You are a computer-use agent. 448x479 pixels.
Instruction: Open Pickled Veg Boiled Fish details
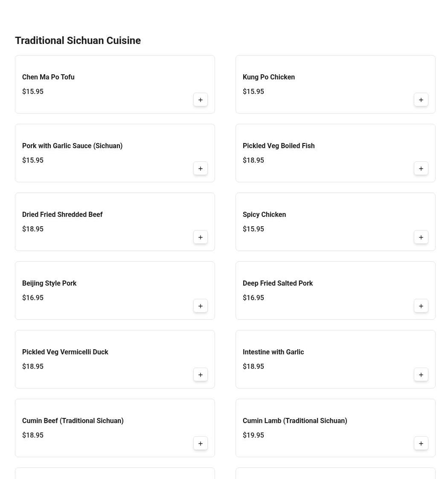point(279,146)
